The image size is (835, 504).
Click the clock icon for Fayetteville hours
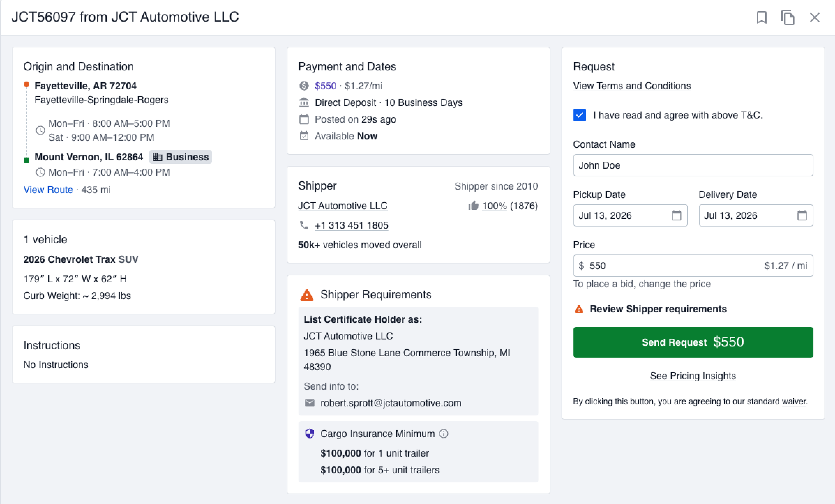click(x=40, y=130)
